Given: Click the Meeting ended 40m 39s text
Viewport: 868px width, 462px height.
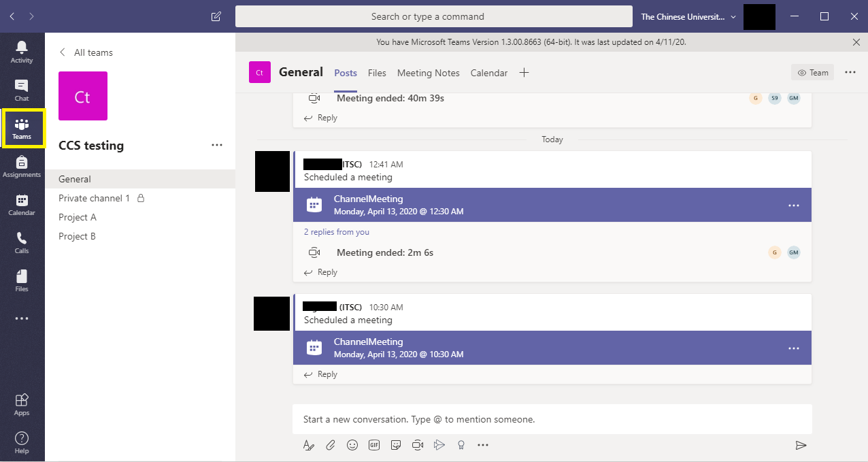Looking at the screenshot, I should click(390, 98).
